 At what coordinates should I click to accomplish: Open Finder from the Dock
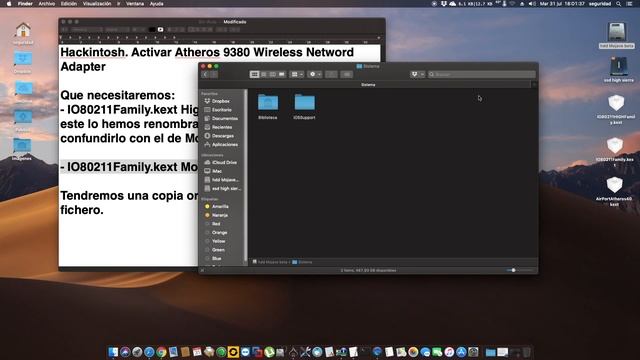113,352
